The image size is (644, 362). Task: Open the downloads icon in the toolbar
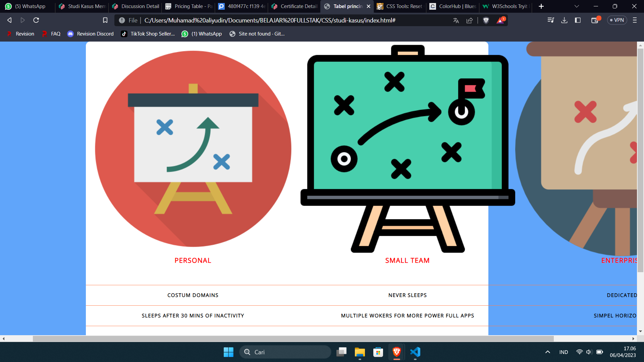tap(564, 20)
